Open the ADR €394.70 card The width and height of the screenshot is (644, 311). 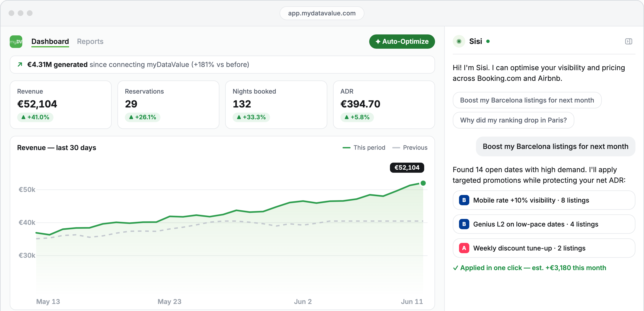[384, 105]
